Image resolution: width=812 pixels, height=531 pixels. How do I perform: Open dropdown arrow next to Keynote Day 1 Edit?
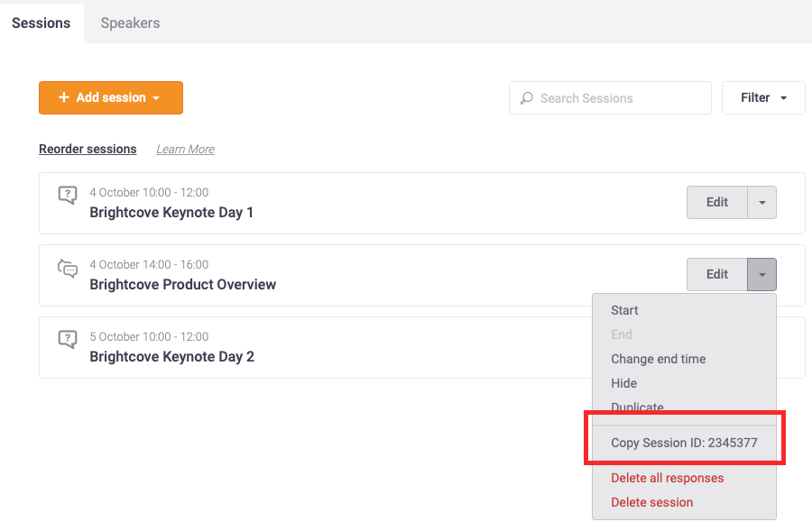point(761,202)
